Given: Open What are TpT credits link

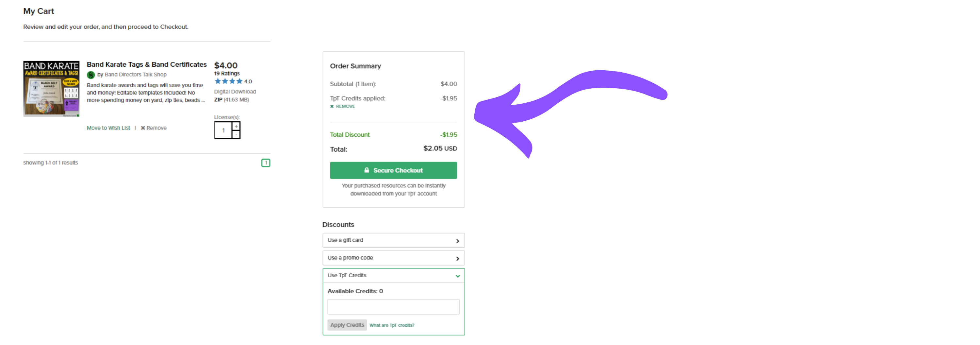Looking at the screenshot, I should (x=392, y=325).
